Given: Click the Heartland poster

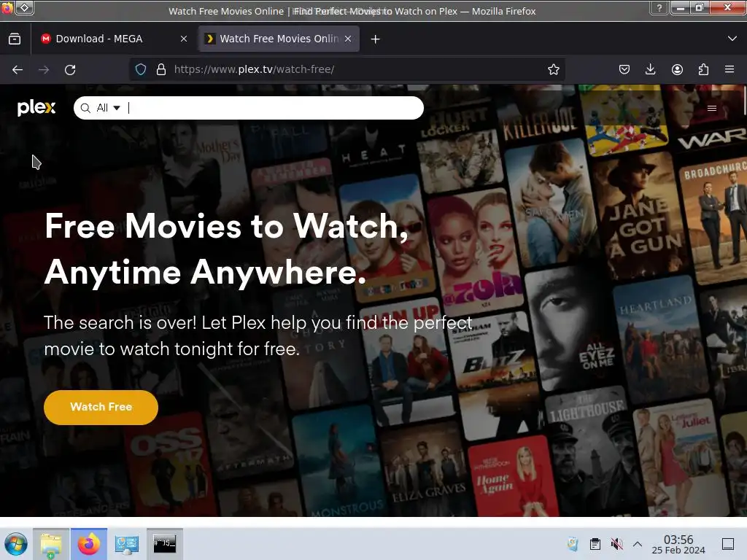Looking at the screenshot, I should click(661, 338).
